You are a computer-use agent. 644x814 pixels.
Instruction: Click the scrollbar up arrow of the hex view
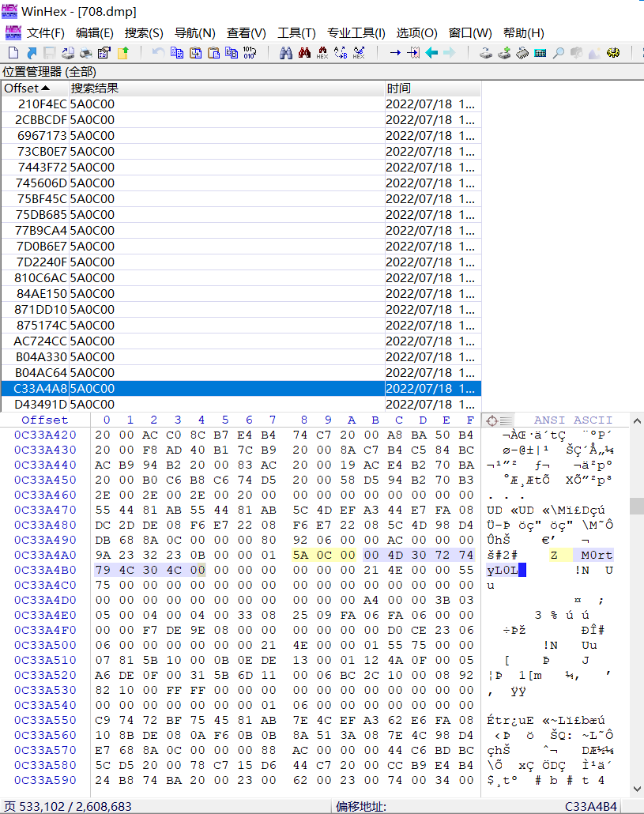(635, 420)
